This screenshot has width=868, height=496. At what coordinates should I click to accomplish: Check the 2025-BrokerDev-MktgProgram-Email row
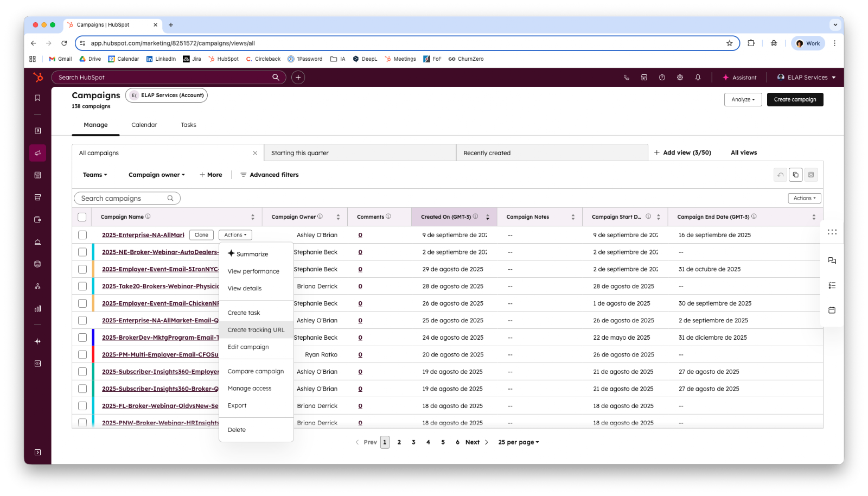tap(82, 338)
